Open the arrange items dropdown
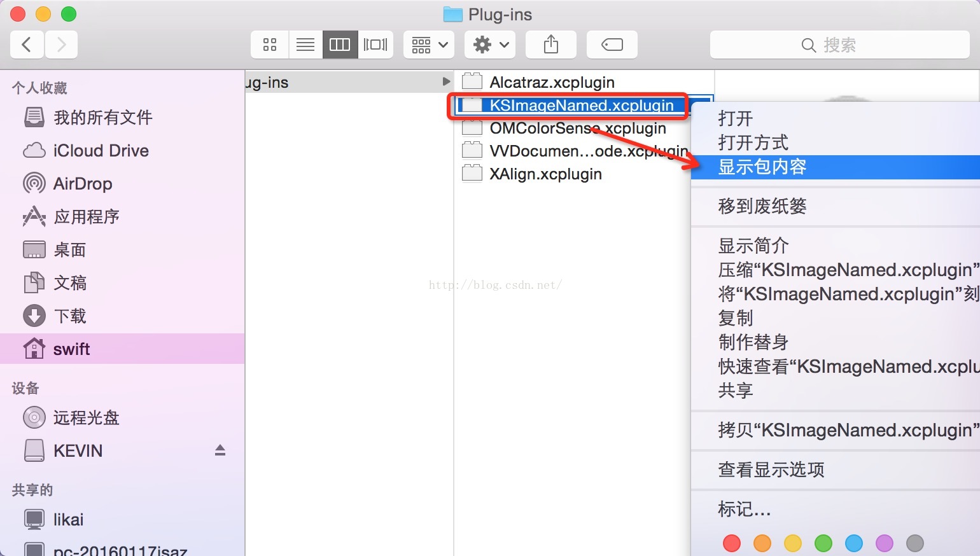This screenshot has width=980, height=556. click(x=429, y=45)
